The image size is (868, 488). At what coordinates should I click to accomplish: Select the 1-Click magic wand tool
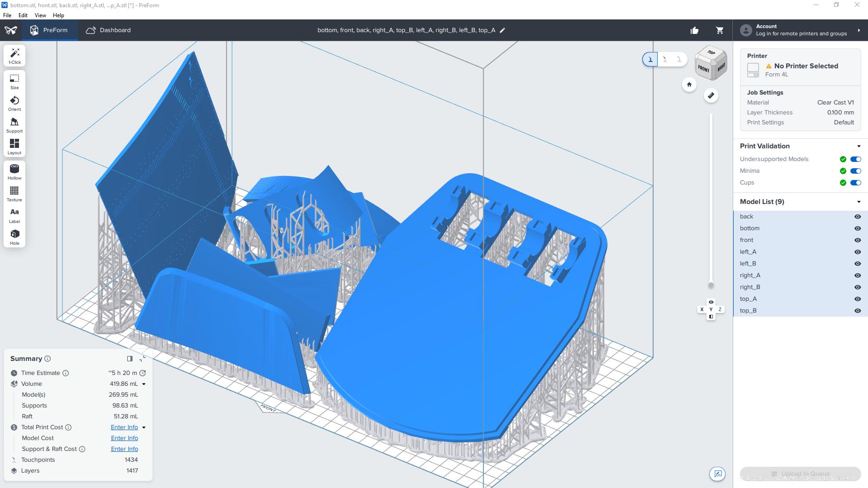coord(14,56)
